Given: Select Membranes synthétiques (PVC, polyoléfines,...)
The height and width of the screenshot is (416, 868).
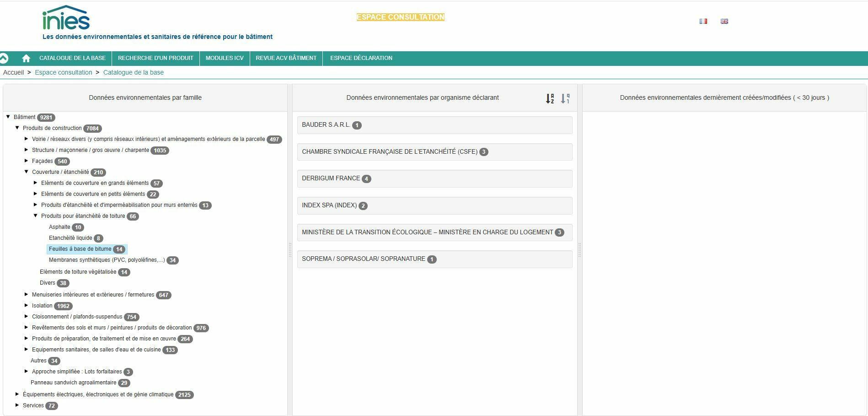Looking at the screenshot, I should pos(107,260).
